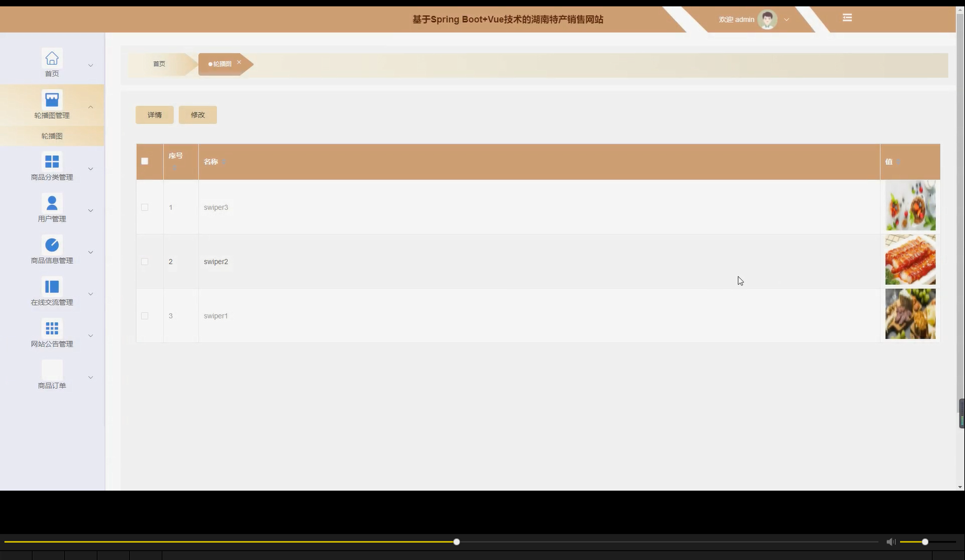Screen dimensions: 965x560
Task: Sort by 值 column arrow
Action: 898,162
